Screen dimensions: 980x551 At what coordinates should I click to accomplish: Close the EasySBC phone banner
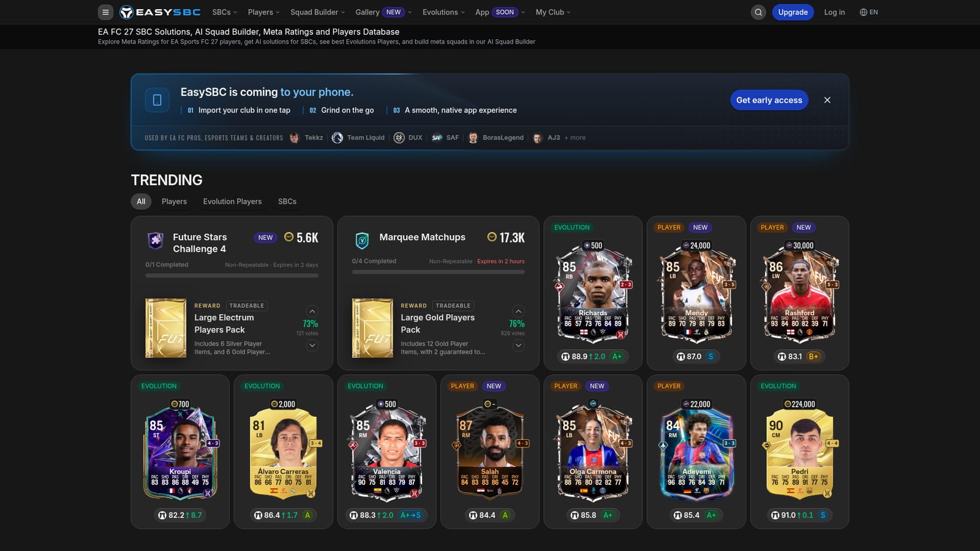click(x=827, y=100)
